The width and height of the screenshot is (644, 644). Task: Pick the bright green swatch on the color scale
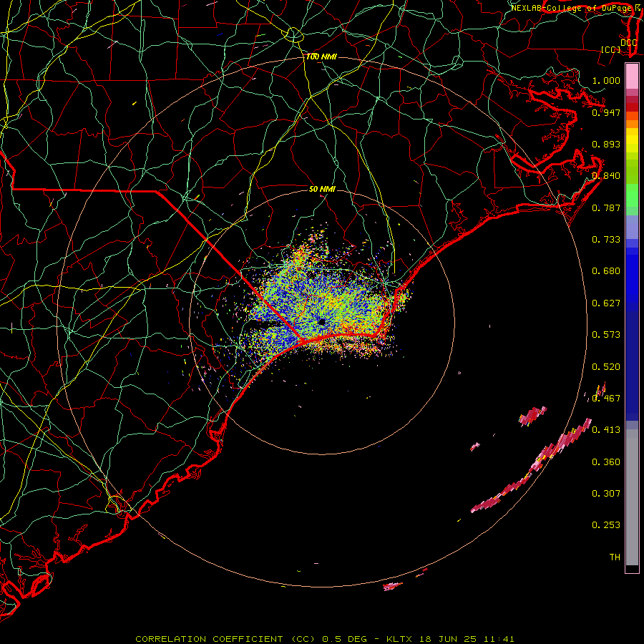pos(632,195)
